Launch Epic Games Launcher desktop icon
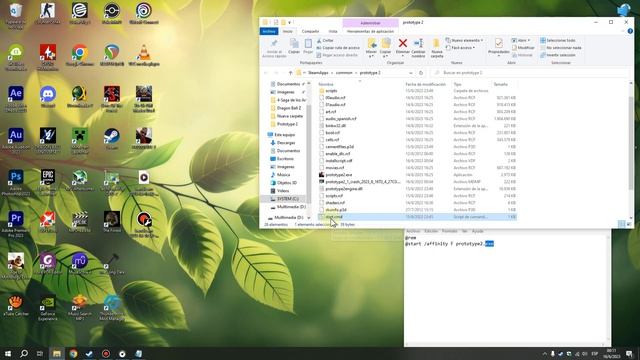This screenshot has height=360, width=640. (48, 182)
